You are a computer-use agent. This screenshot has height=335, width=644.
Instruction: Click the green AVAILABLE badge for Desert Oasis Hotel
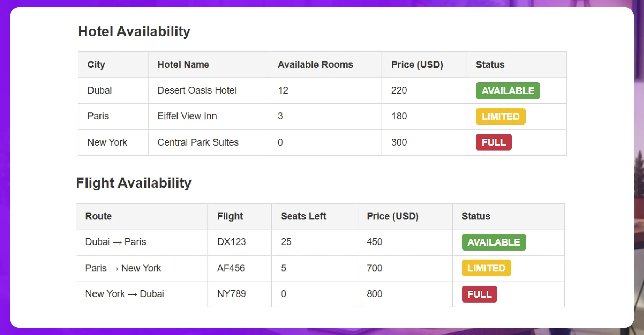507,91
